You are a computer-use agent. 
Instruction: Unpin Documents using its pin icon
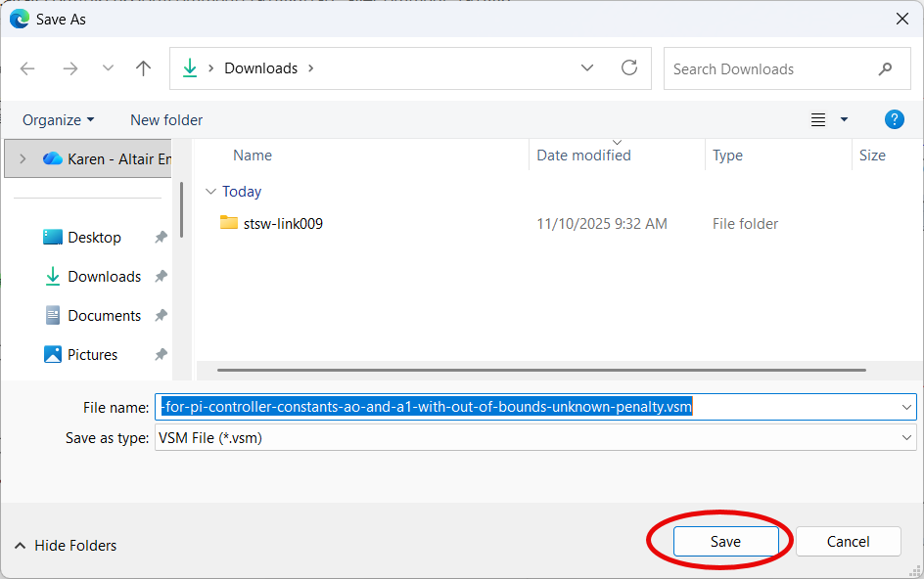pyautogui.click(x=161, y=316)
